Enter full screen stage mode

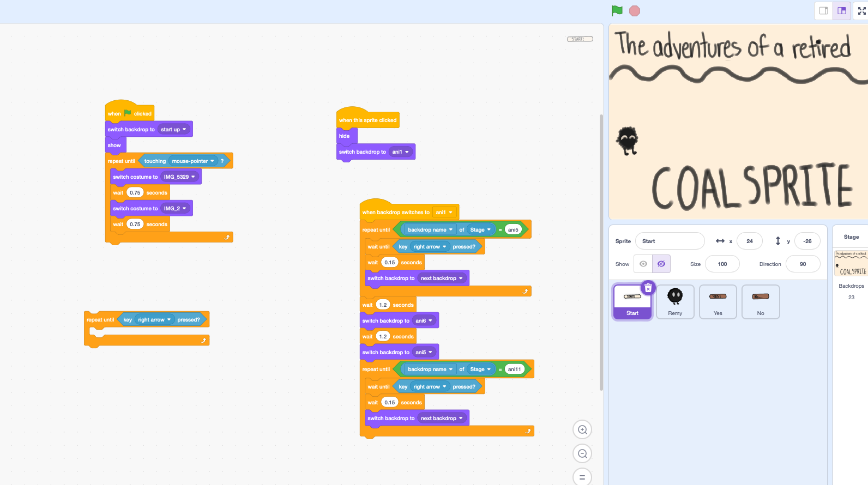(862, 11)
